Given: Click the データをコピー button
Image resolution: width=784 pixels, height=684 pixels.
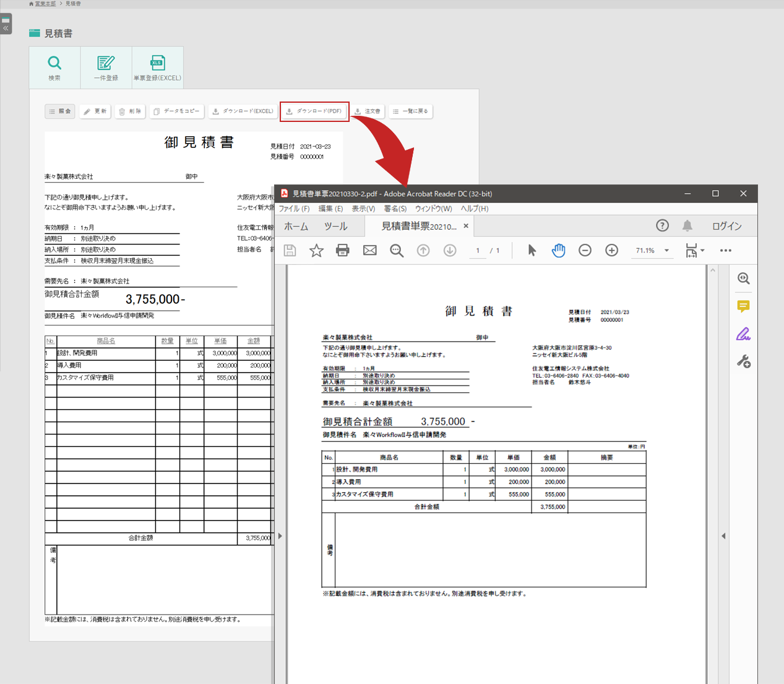Looking at the screenshot, I should coord(177,111).
